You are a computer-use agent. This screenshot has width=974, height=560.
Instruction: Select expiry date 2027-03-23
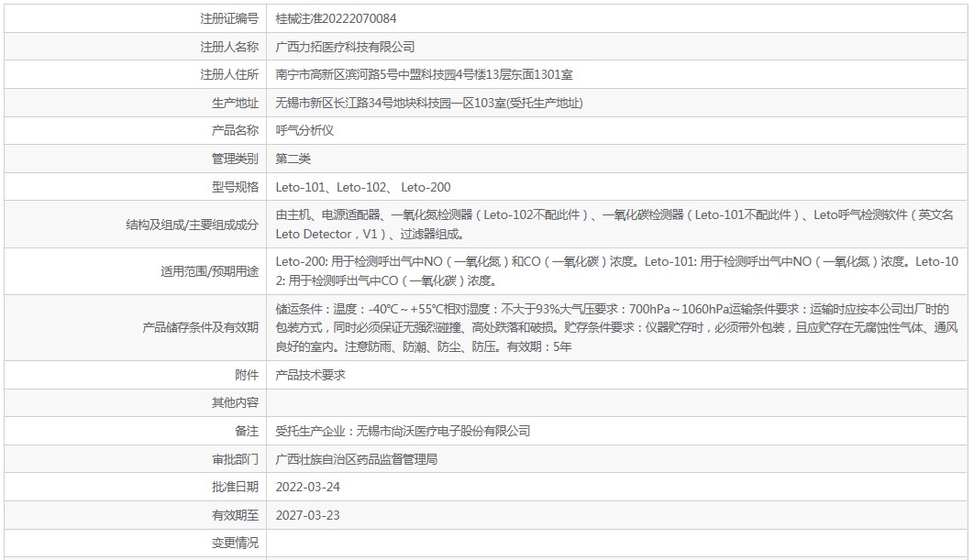308,515
